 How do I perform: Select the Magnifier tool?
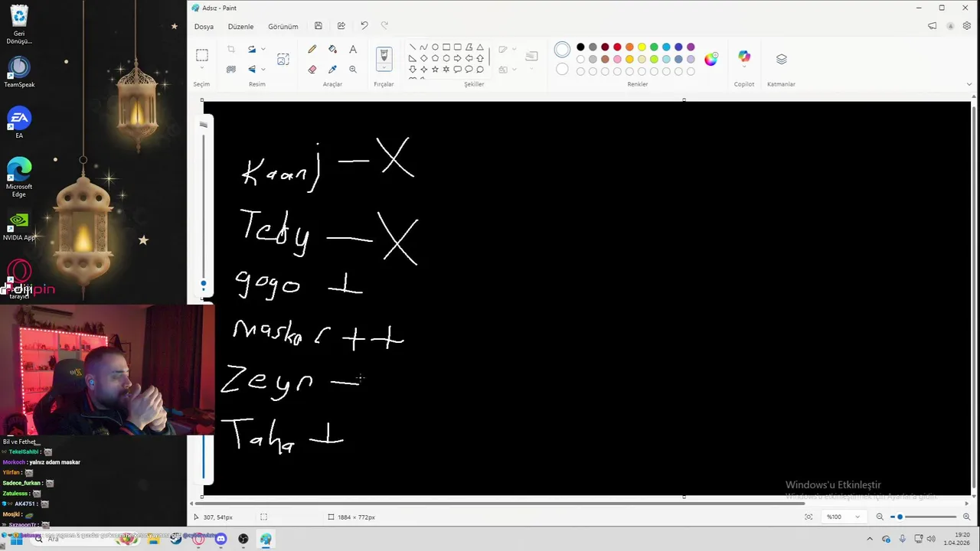353,69
